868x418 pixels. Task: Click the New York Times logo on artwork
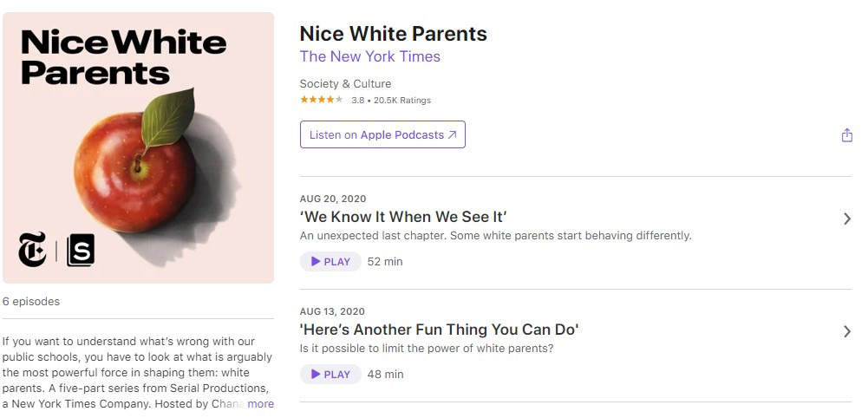click(33, 250)
